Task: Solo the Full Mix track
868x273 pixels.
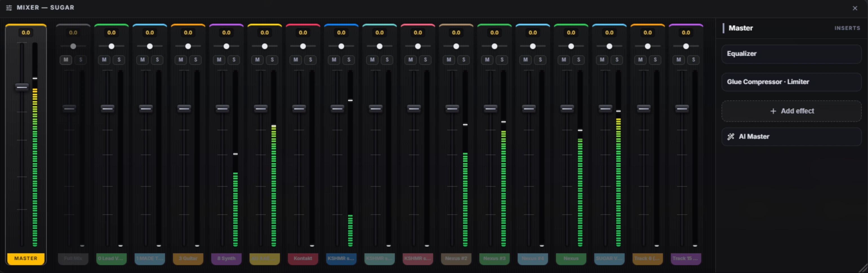Action: click(81, 60)
